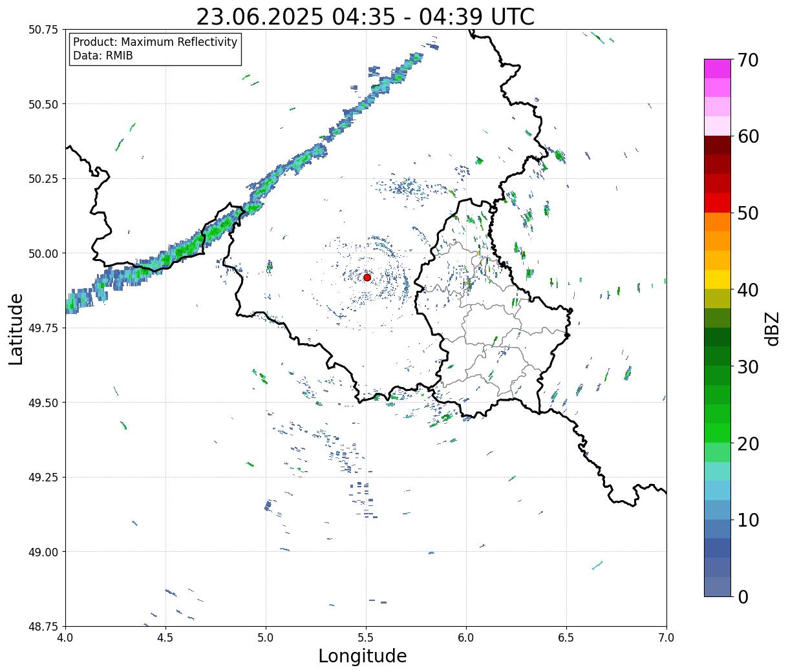Click the latitude tick label '48.75'
This screenshot has height=672, width=788.
pos(43,626)
